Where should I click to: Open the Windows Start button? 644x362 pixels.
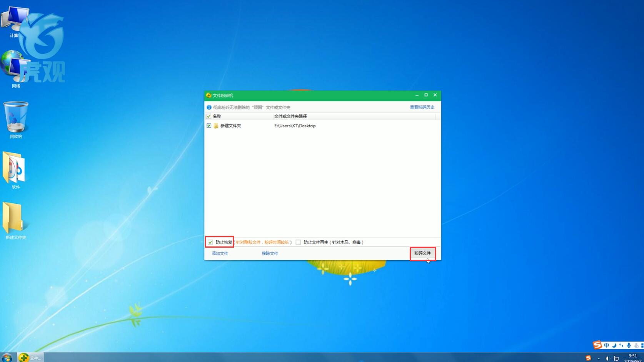click(x=7, y=357)
